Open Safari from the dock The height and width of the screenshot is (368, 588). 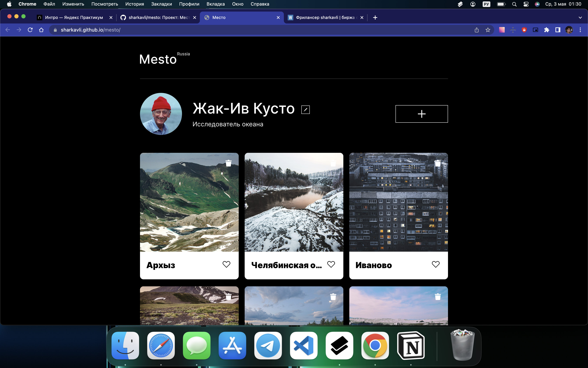tap(161, 345)
